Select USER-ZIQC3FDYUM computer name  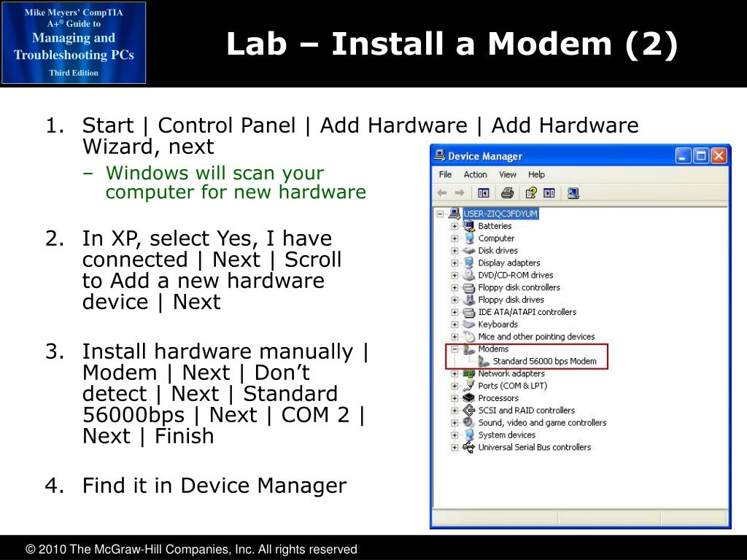[500, 214]
